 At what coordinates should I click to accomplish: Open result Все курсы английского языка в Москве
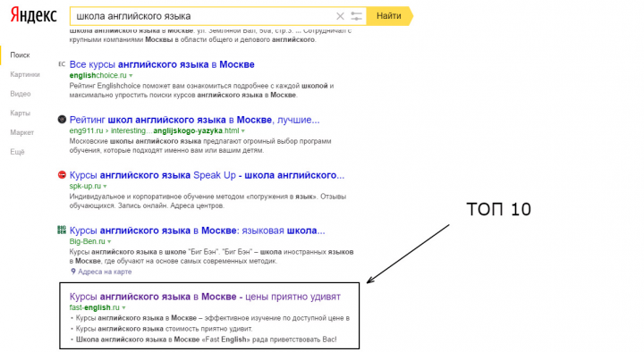pos(162,64)
